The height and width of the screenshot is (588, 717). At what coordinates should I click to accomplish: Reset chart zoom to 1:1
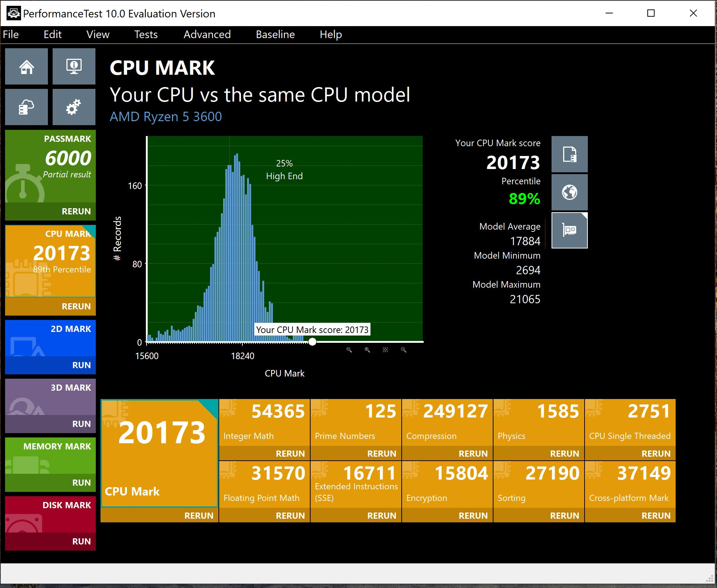pyautogui.click(x=403, y=350)
